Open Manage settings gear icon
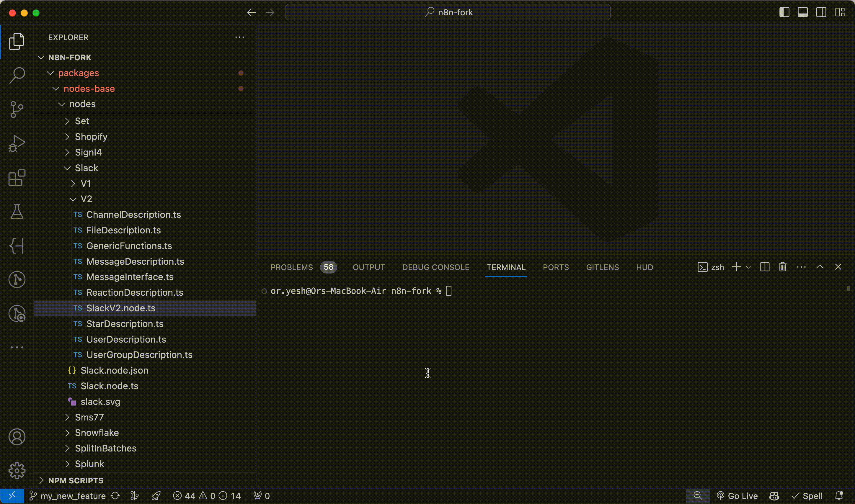 [17, 471]
